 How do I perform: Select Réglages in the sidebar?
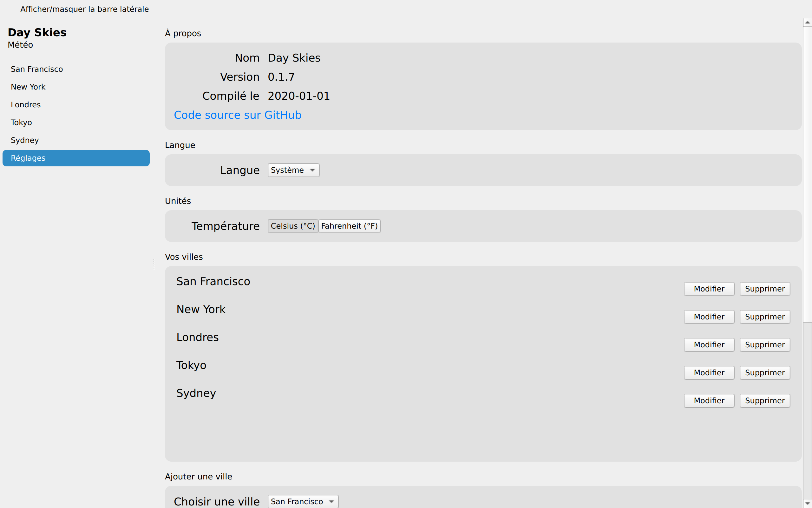(76, 158)
